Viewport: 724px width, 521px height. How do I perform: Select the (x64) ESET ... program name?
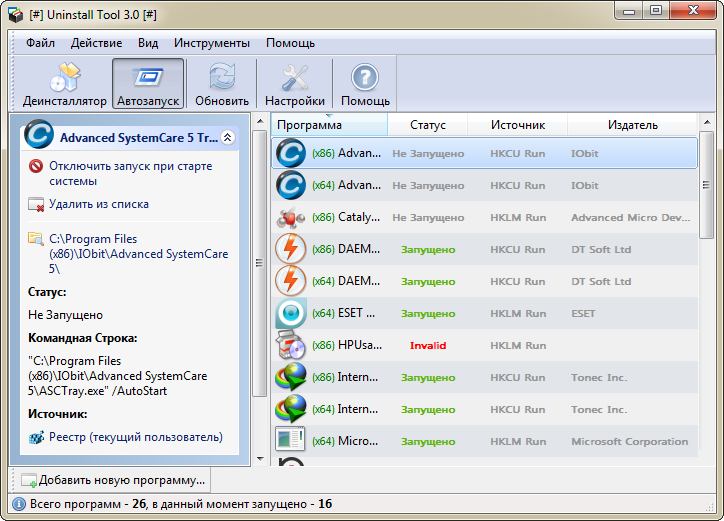[344, 313]
